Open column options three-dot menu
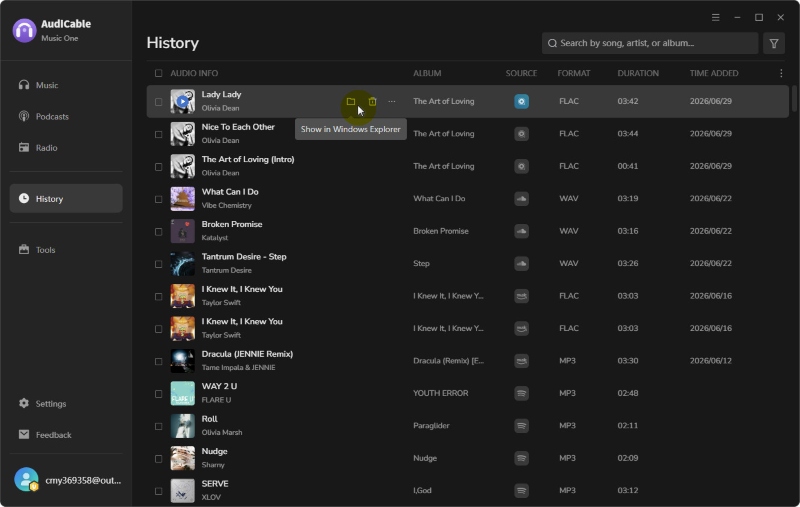The width and height of the screenshot is (800, 507). (x=781, y=73)
